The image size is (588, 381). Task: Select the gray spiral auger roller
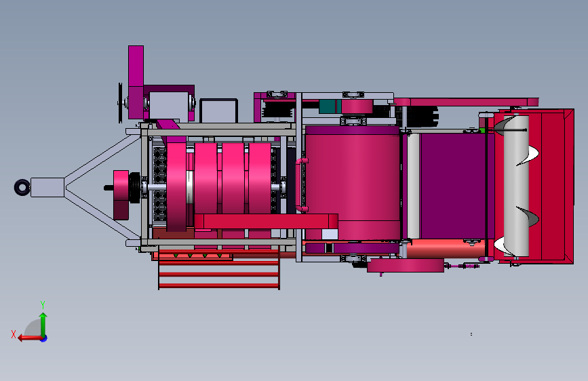(x=517, y=186)
